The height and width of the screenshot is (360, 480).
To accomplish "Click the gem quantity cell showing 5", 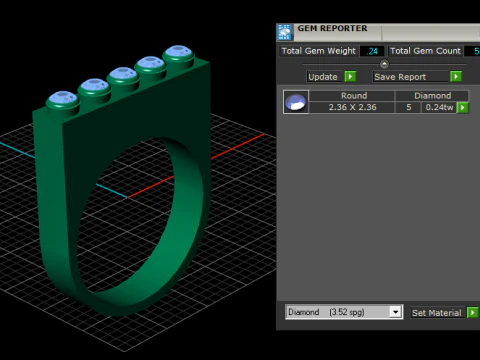I will point(408,107).
